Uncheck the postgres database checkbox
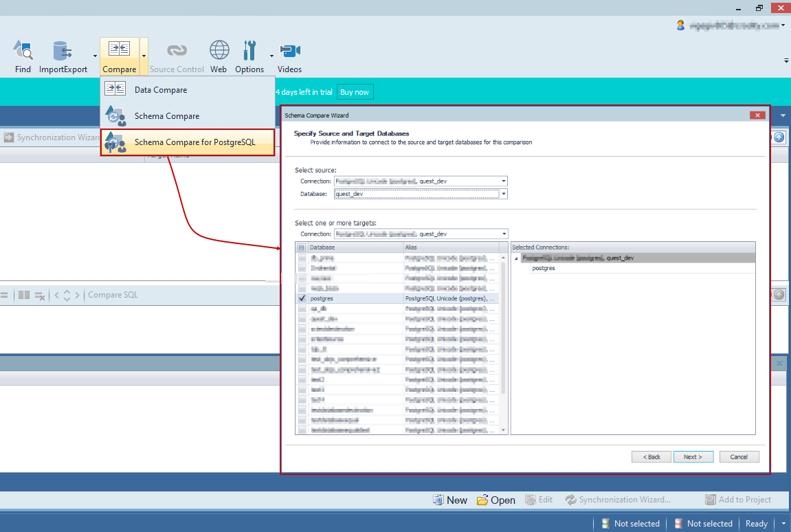 point(302,299)
